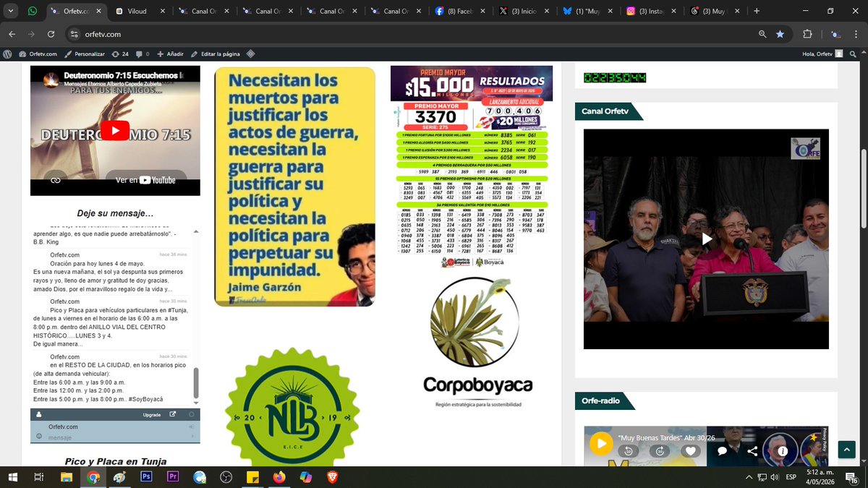Pick an emoji in the chat box
Screen dimensions: 868x488
coord(39,437)
